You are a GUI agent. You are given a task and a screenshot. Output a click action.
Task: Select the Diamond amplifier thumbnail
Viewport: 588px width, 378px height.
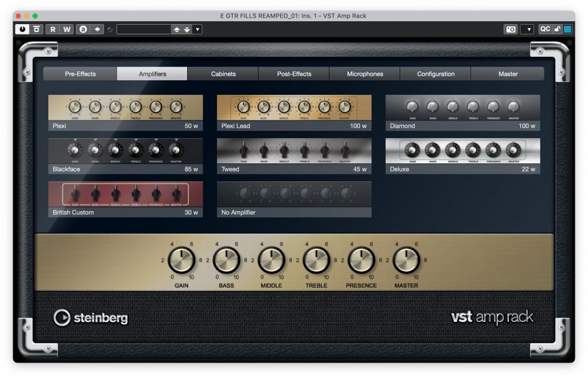[463, 109]
